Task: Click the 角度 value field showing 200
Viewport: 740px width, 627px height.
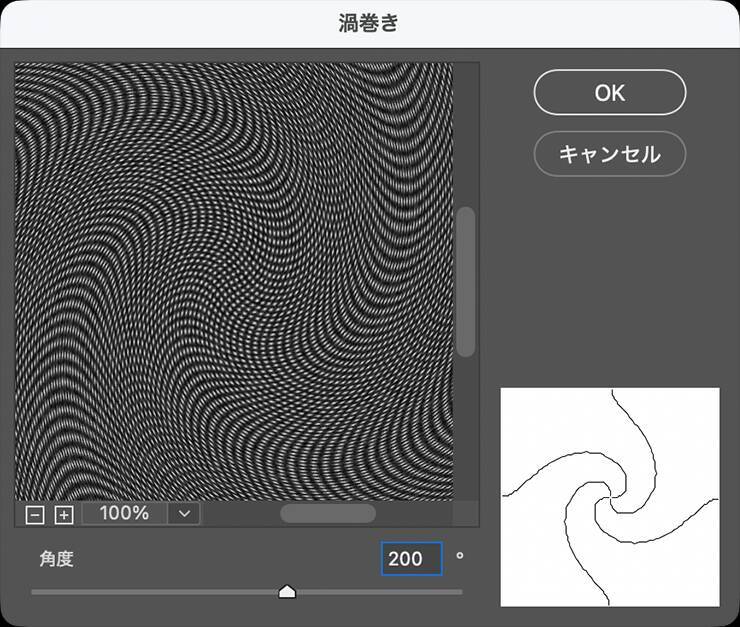Action: pyautogui.click(x=412, y=559)
